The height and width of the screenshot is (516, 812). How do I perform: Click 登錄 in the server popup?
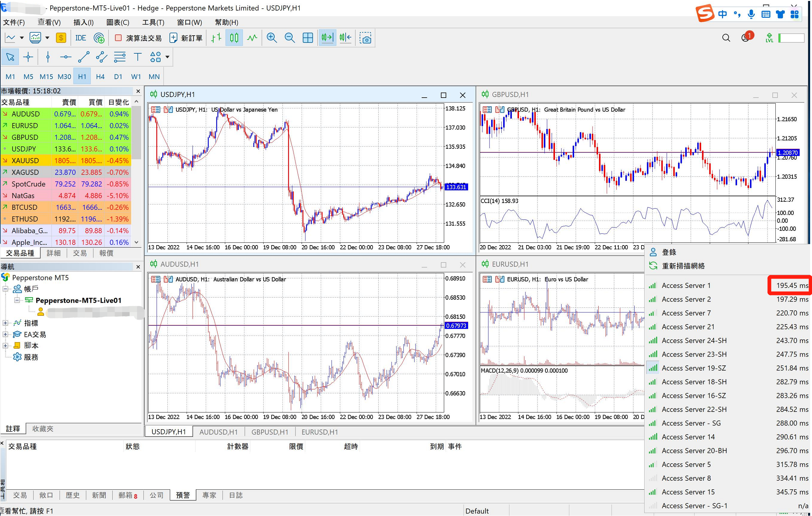[x=669, y=253]
